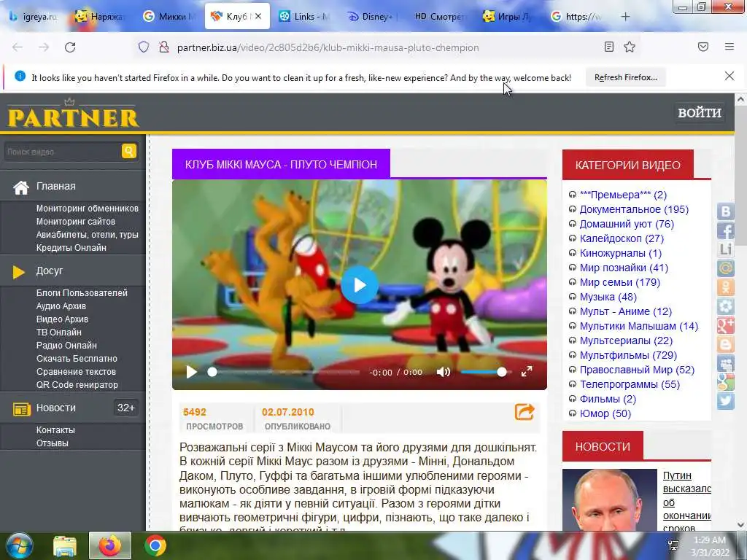Image resolution: width=747 pixels, height=560 pixels.
Task: Adjust the video volume slider
Action: tap(484, 372)
